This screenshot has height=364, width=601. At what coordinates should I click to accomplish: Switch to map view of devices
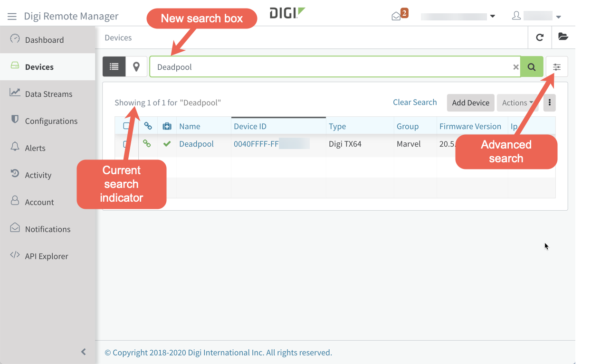coord(136,67)
